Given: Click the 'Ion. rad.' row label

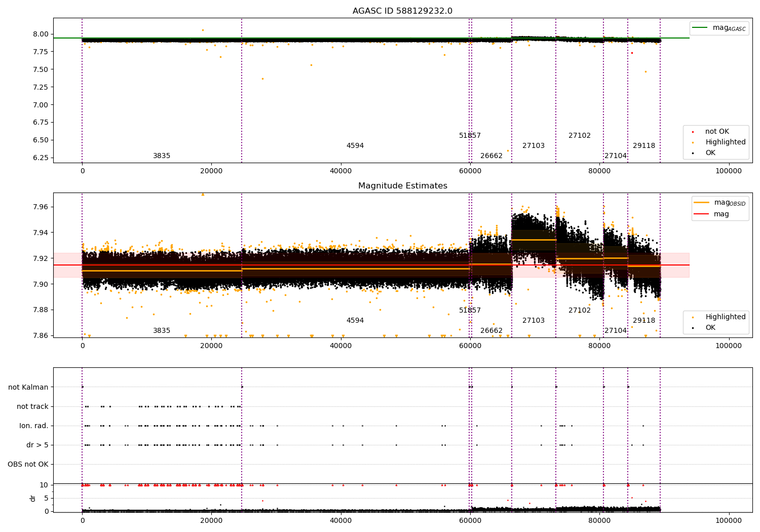Looking at the screenshot, I should click(34, 426).
